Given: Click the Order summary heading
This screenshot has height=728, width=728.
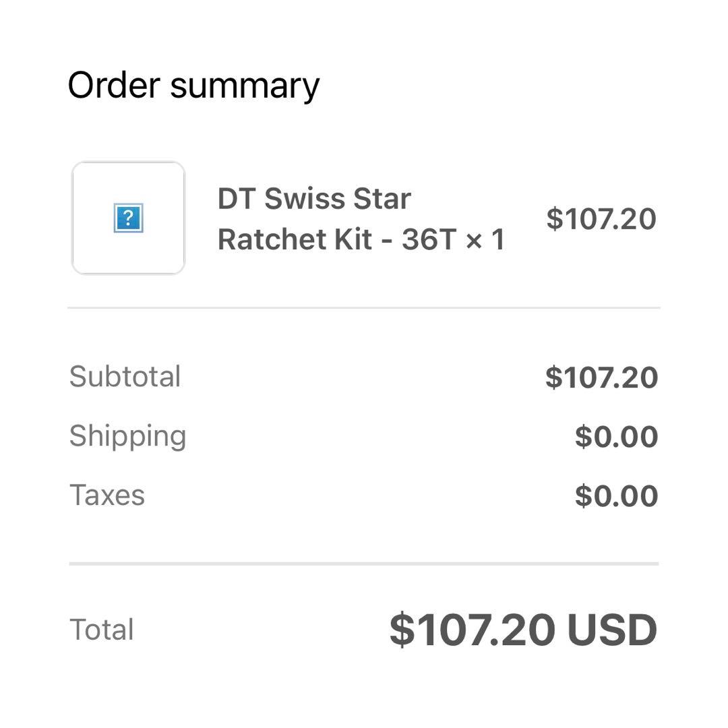Looking at the screenshot, I should coord(193,86).
